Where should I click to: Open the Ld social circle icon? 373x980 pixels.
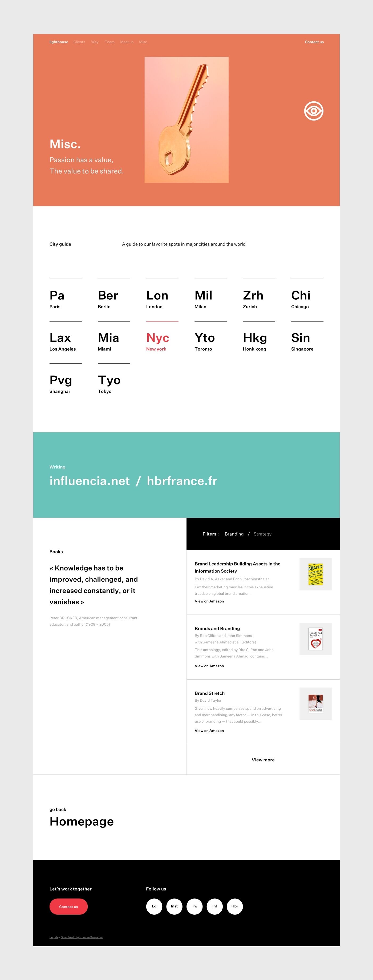[154, 906]
